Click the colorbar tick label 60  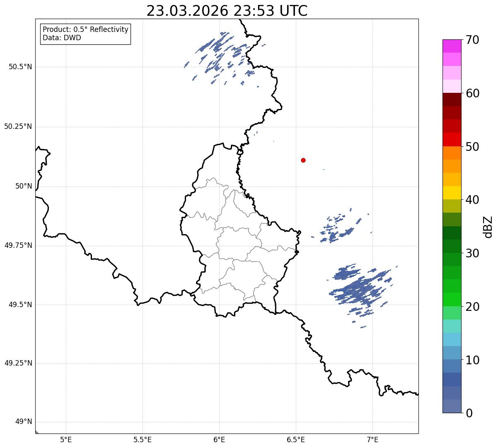pyautogui.click(x=473, y=93)
